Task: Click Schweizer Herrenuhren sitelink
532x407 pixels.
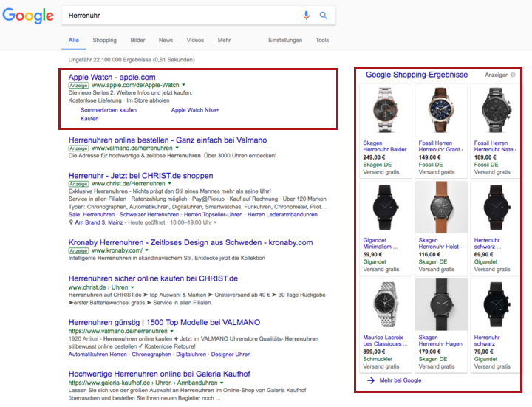Action: click(149, 215)
